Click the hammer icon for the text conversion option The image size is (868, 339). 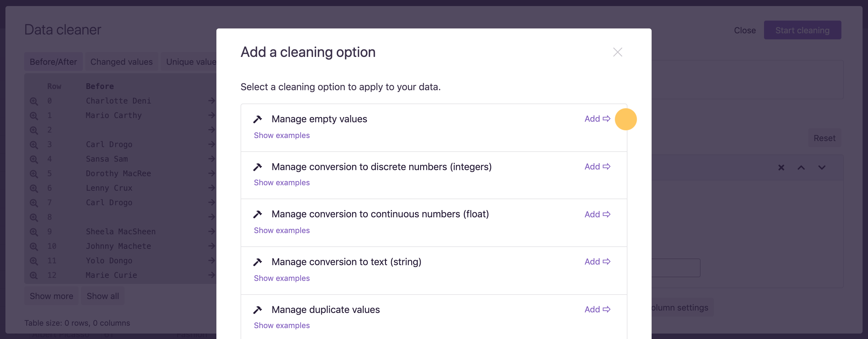pyautogui.click(x=258, y=262)
